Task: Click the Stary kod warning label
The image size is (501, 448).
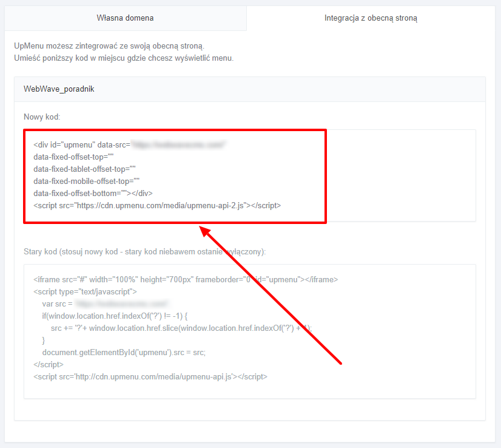Action: tap(144, 251)
